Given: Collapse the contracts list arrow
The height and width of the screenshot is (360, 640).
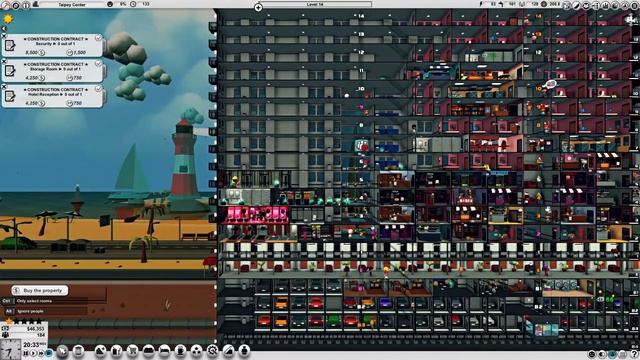Looking at the screenshot, I should point(4,29).
